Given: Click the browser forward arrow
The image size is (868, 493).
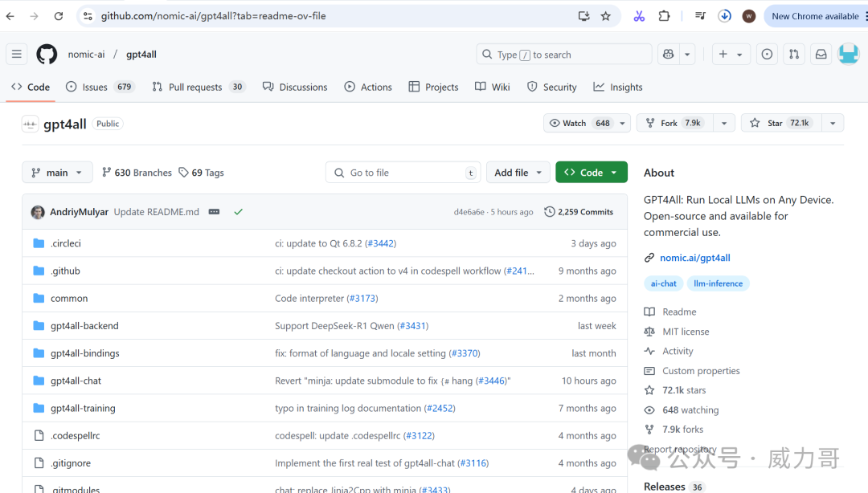Looking at the screenshot, I should 35,16.
